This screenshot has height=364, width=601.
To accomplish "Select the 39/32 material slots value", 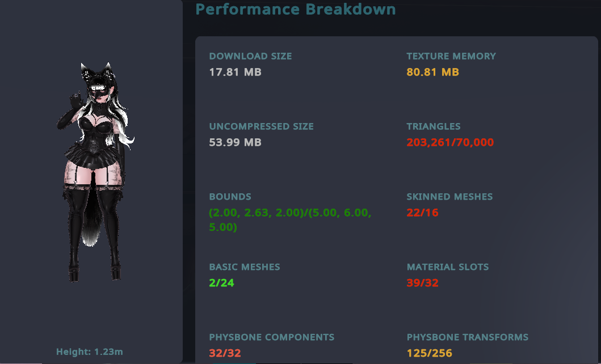I will [x=422, y=283].
